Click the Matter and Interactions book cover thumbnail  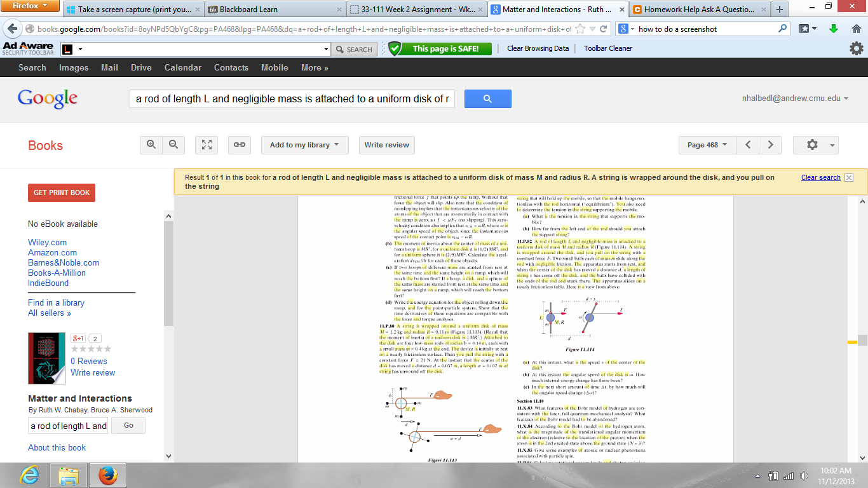click(46, 358)
